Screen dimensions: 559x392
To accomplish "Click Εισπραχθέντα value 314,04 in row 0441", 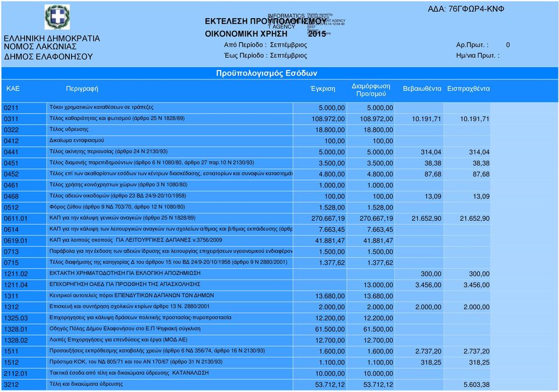I will coord(479,152).
